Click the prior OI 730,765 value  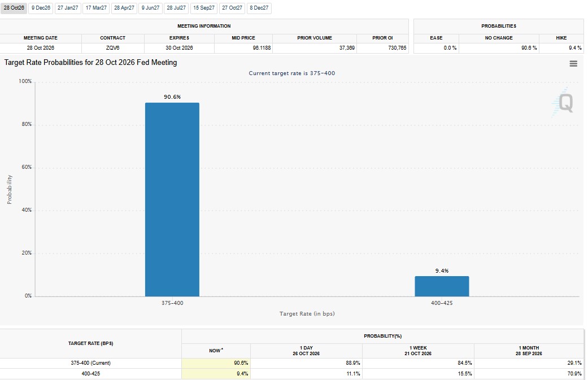[x=397, y=48]
